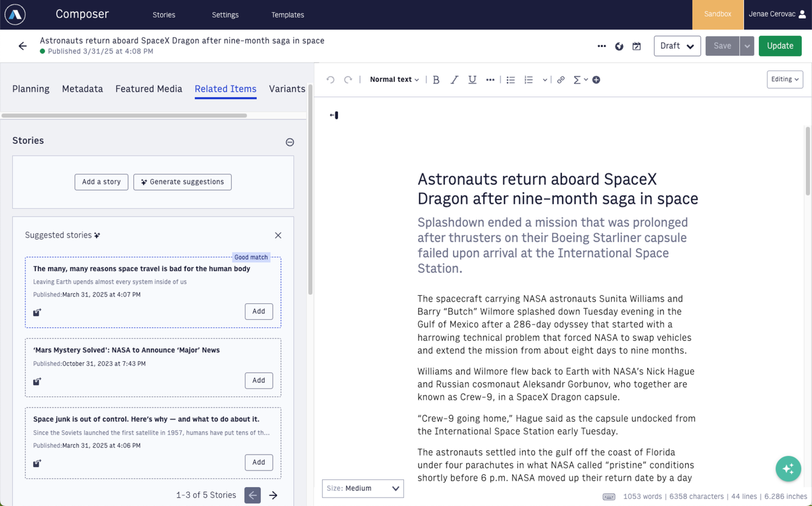The image size is (812, 506).
Task: Open the space travel story external link icon
Action: coord(37,312)
